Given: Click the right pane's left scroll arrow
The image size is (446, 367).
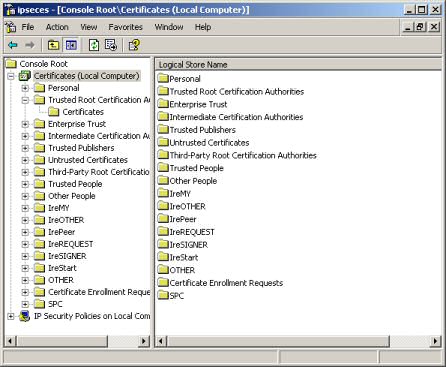Looking at the screenshot, I should (161, 341).
